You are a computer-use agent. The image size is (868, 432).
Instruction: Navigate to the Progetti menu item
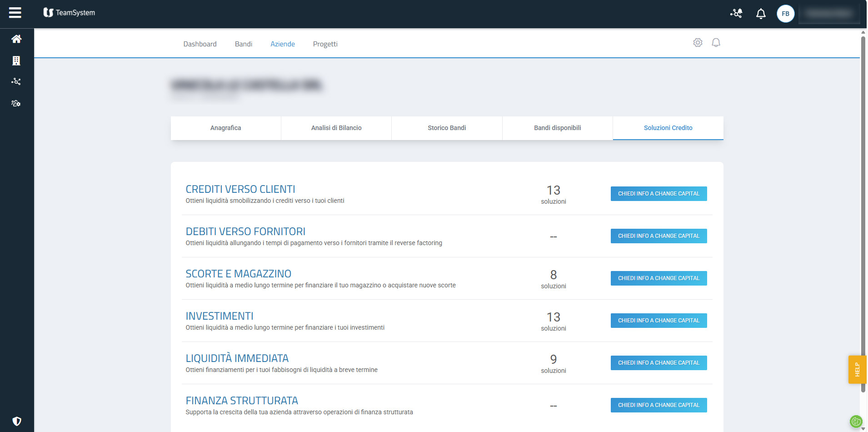(325, 44)
